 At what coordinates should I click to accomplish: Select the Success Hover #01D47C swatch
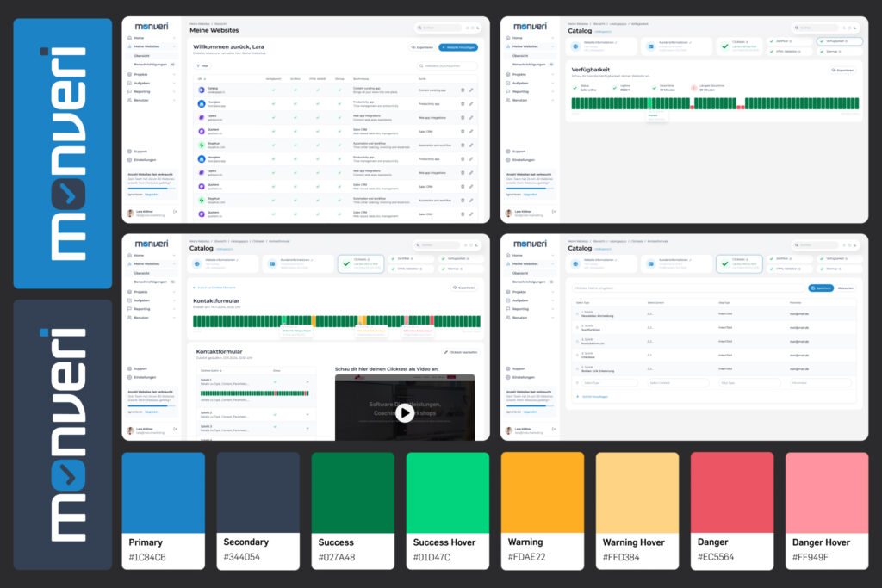click(448, 511)
